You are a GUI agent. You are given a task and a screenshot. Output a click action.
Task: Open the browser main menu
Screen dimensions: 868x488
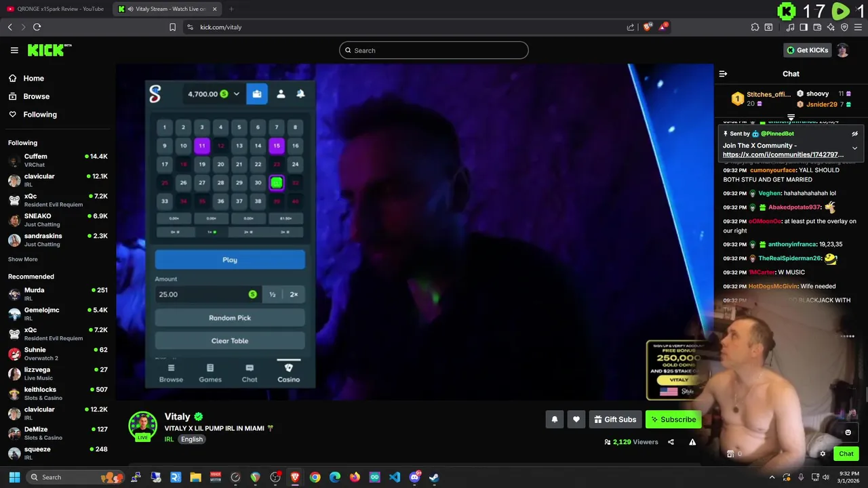pyautogui.click(x=858, y=27)
